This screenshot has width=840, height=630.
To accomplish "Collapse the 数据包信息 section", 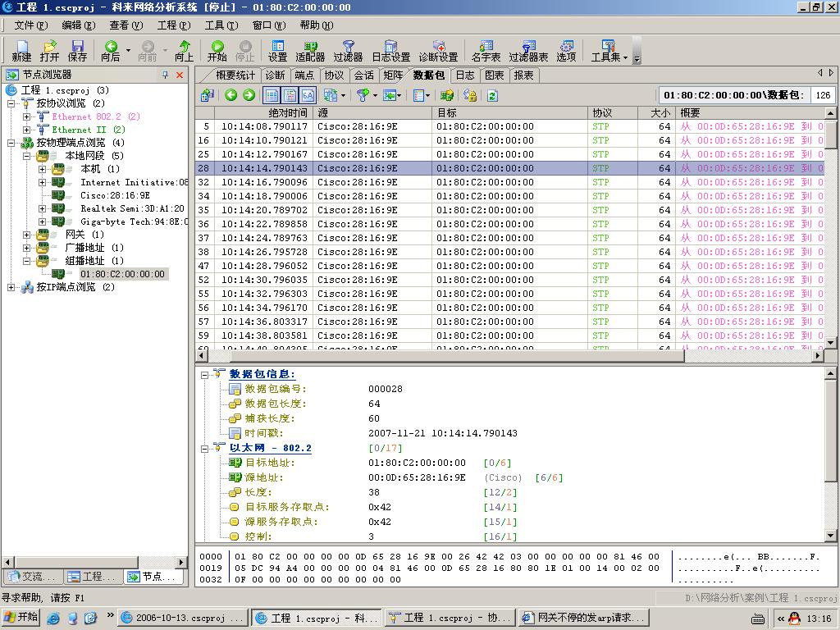I will pyautogui.click(x=205, y=375).
